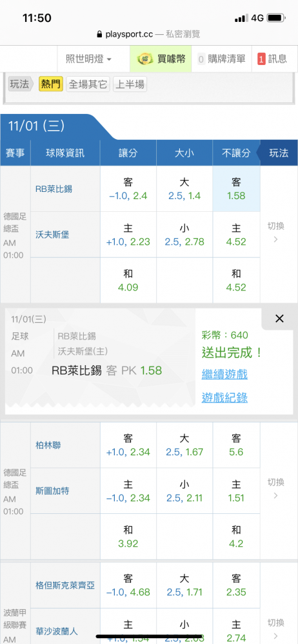Open 購牌清單 purchase list
This screenshot has height=644, width=298.
pos(221,59)
